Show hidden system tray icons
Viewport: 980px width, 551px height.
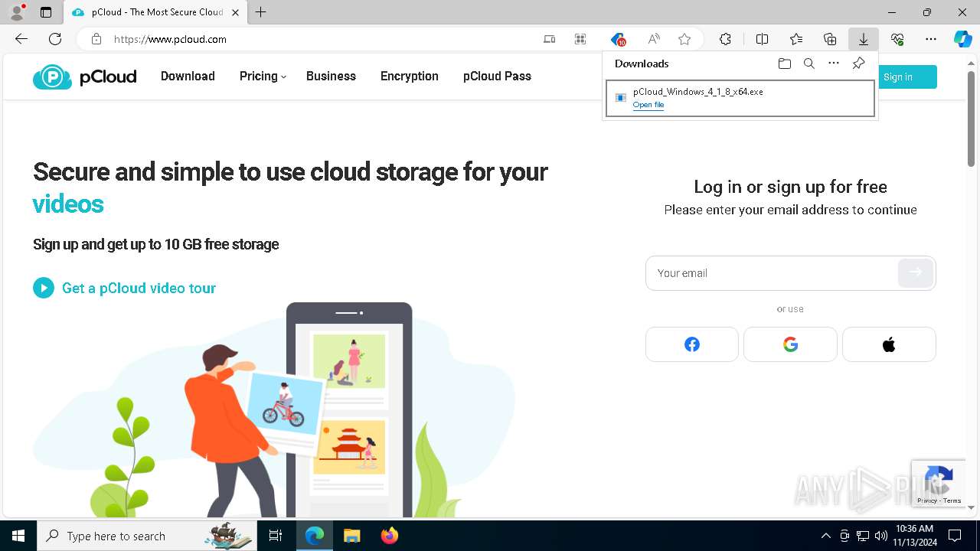coord(826,536)
